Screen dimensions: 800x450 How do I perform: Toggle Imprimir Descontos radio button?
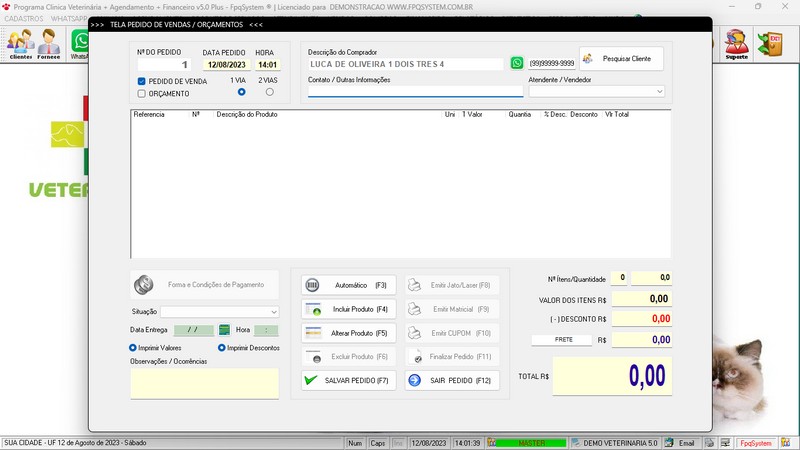pos(221,347)
